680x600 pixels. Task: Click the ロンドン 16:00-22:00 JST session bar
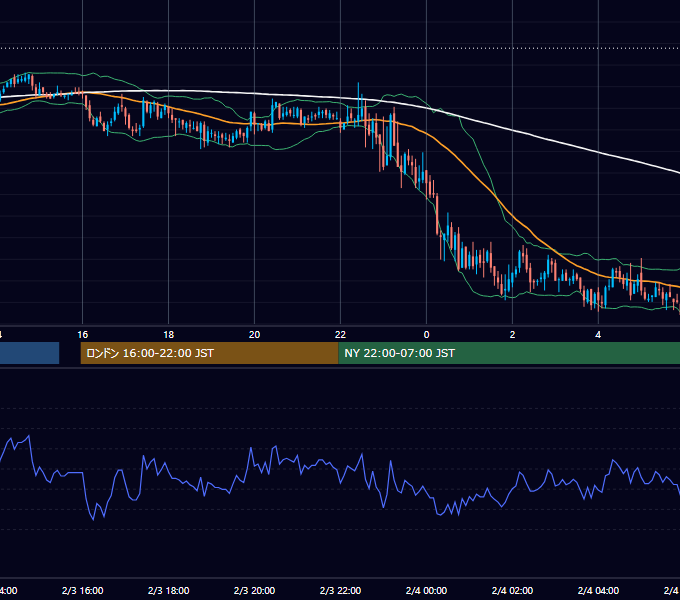point(209,353)
